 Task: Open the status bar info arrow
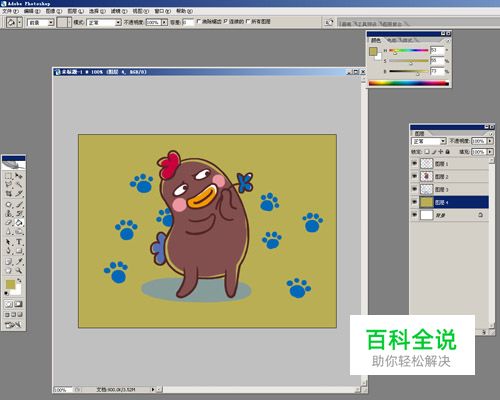[x=153, y=389]
